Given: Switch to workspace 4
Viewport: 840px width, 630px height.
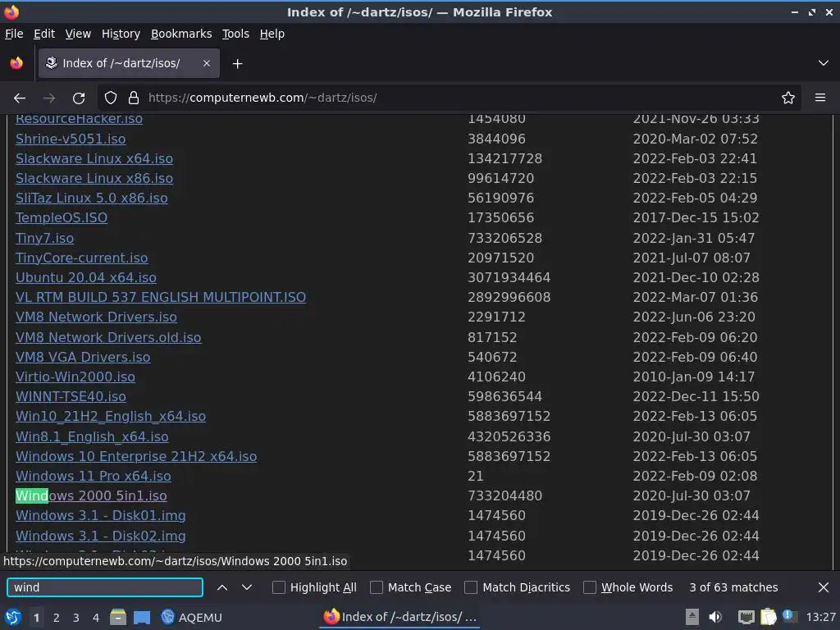Looking at the screenshot, I should (96, 618).
